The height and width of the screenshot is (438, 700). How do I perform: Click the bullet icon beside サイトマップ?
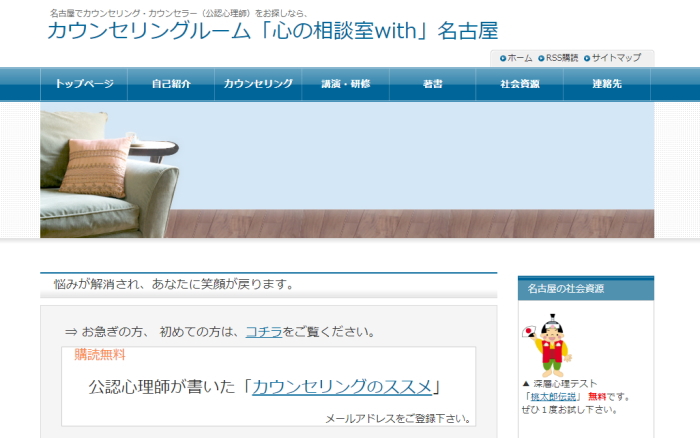(587, 58)
